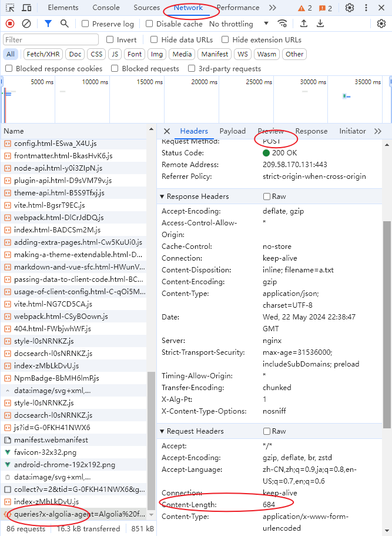
Task: Open network search with magnifier icon
Action: point(64,24)
